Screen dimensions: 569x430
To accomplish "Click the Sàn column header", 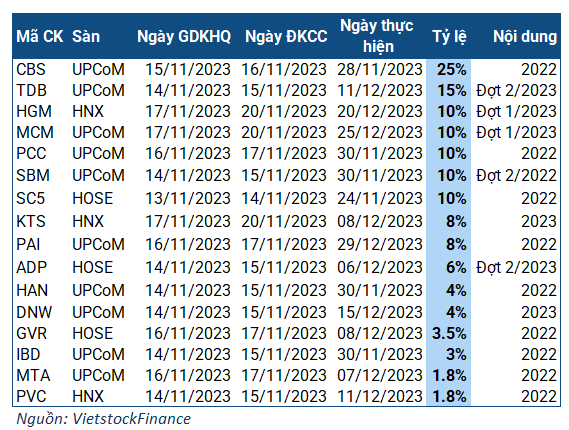I will point(86,37).
